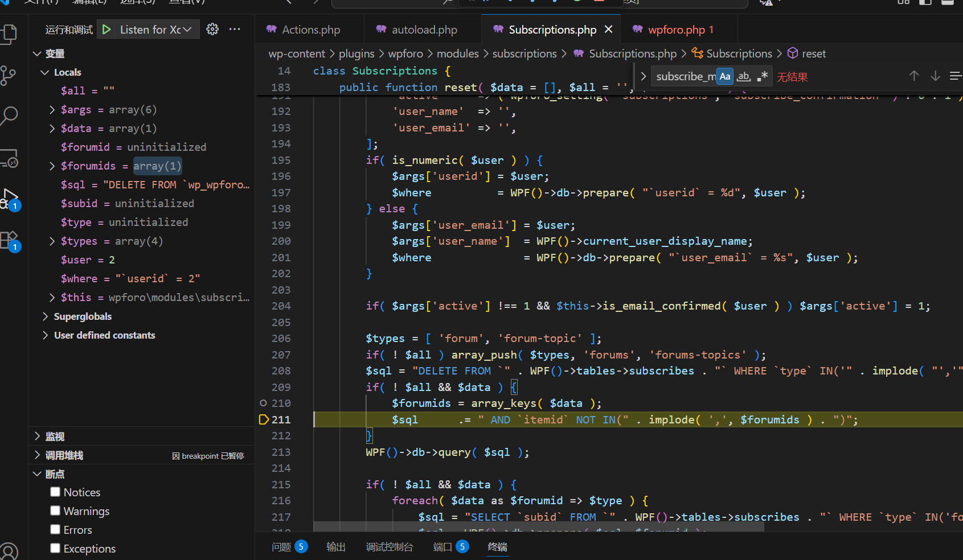Viewport: 963px width, 560px height.
Task: Collapse the 变量 variables section
Action: click(37, 53)
